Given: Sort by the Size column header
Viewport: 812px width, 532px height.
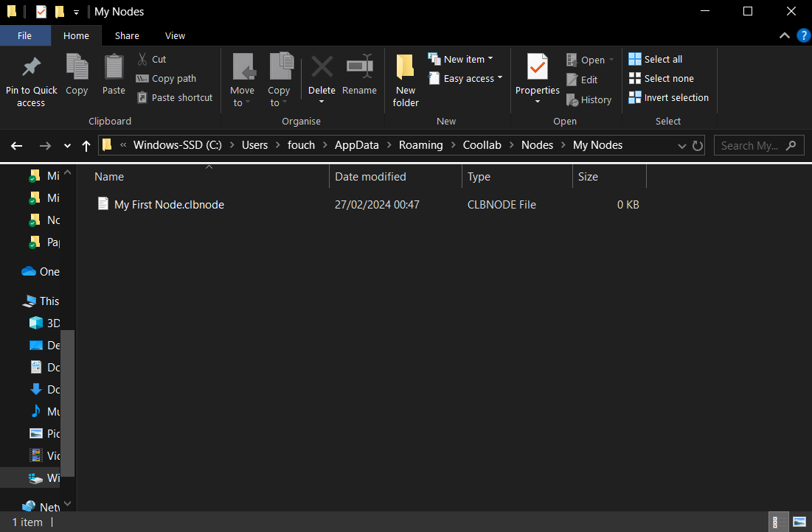Looking at the screenshot, I should click(609, 176).
